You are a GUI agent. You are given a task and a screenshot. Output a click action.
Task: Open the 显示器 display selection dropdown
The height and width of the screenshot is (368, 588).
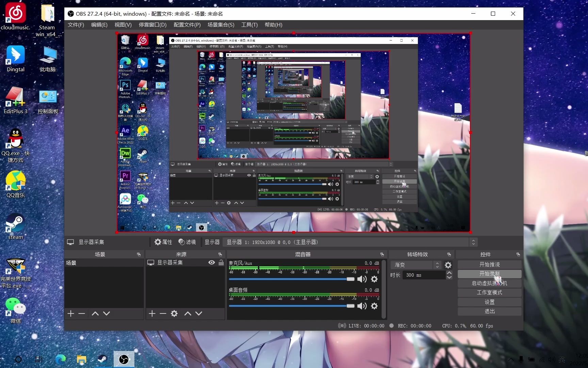pyautogui.click(x=350, y=242)
